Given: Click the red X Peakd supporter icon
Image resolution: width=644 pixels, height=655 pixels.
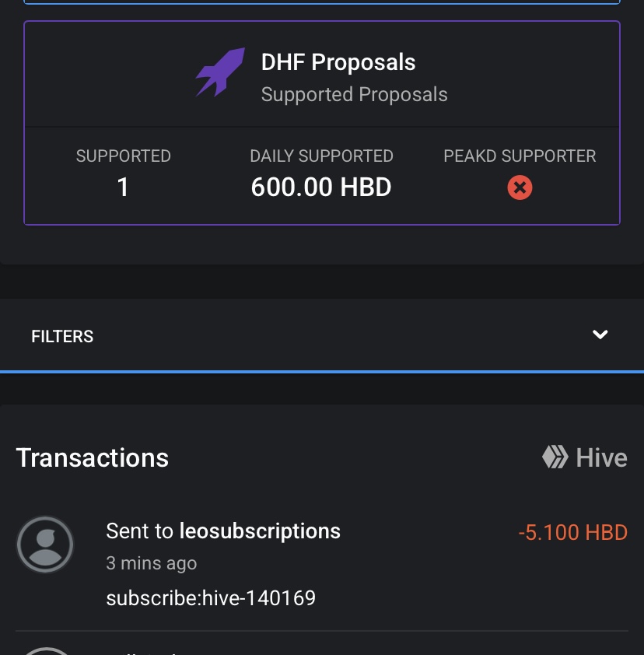Looking at the screenshot, I should click(x=520, y=187).
